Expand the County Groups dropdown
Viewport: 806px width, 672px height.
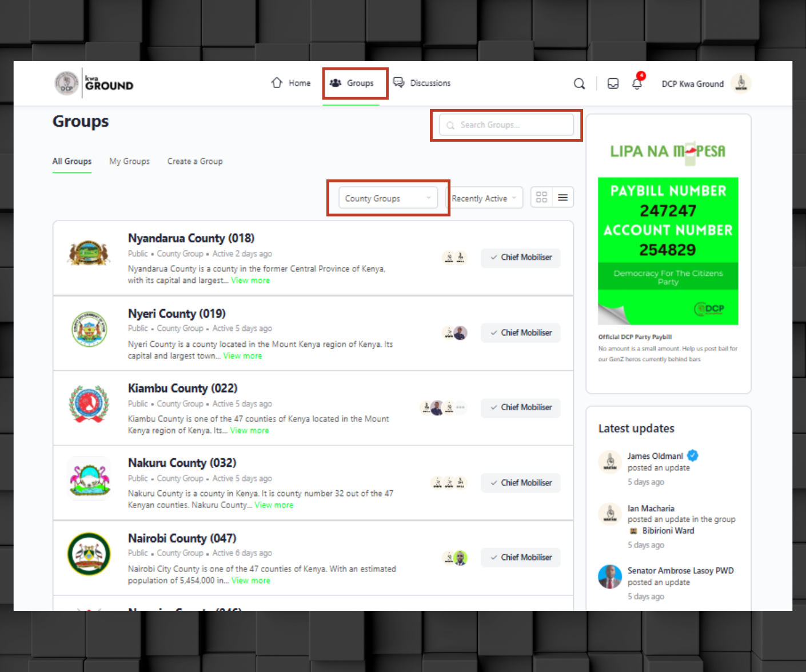point(388,198)
